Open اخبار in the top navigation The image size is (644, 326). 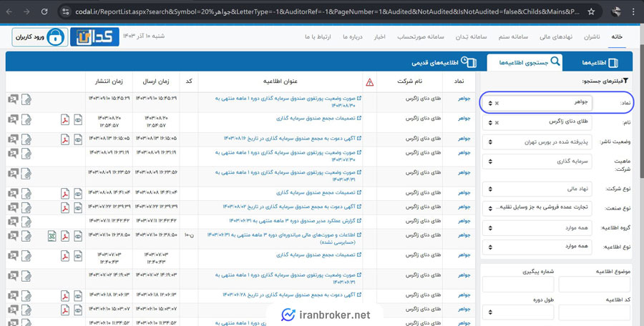pos(379,36)
